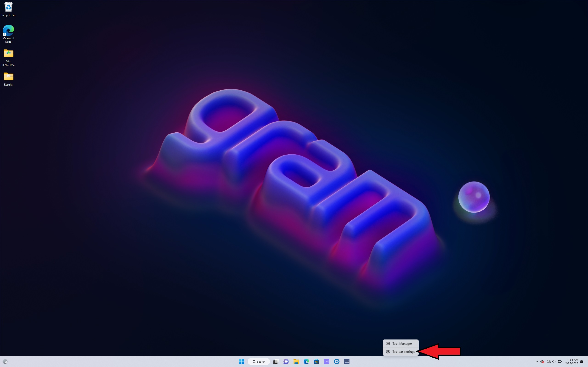Image resolution: width=588 pixels, height=367 pixels.
Task: Click the Chat icon in taskbar
Action: (286, 361)
